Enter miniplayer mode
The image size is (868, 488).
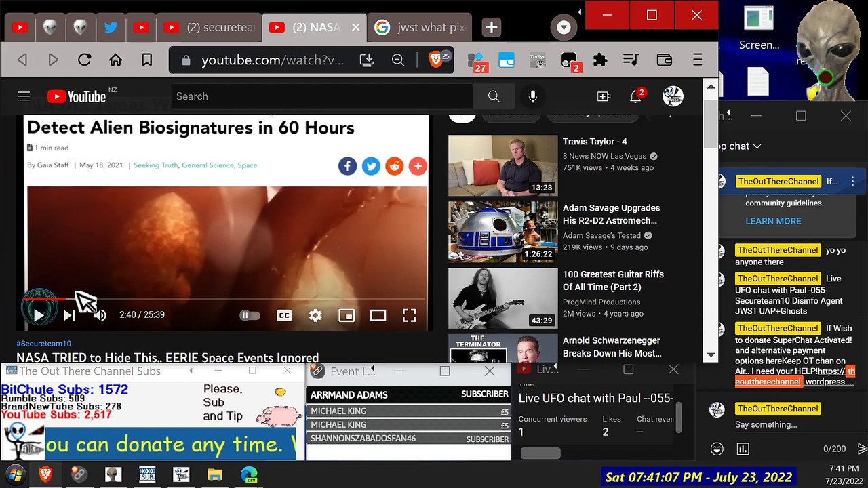347,315
